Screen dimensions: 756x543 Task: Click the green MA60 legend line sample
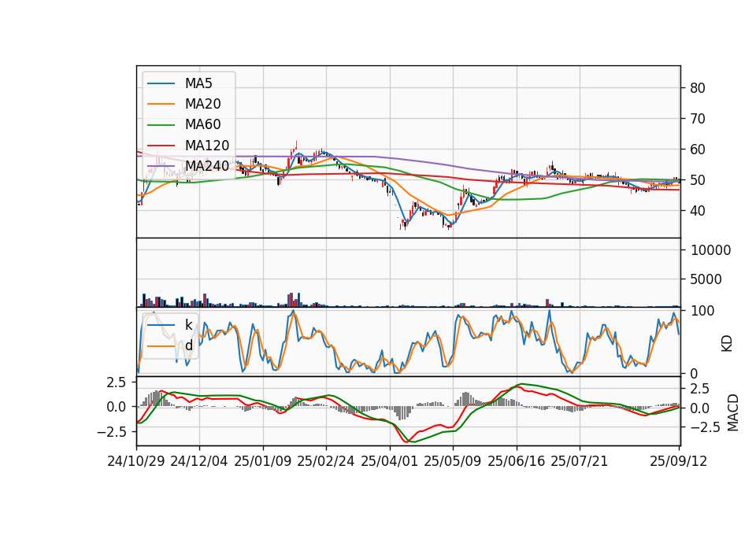click(161, 125)
